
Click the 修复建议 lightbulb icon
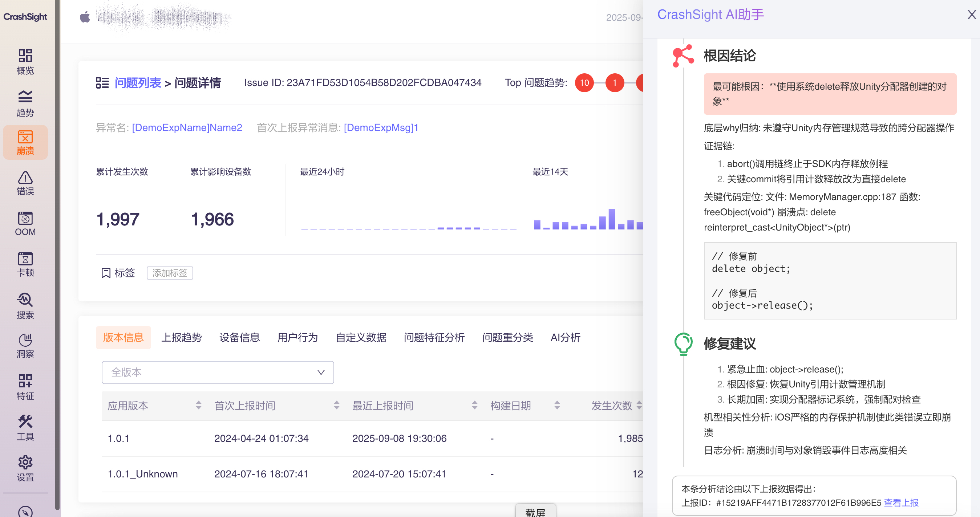[x=683, y=344]
